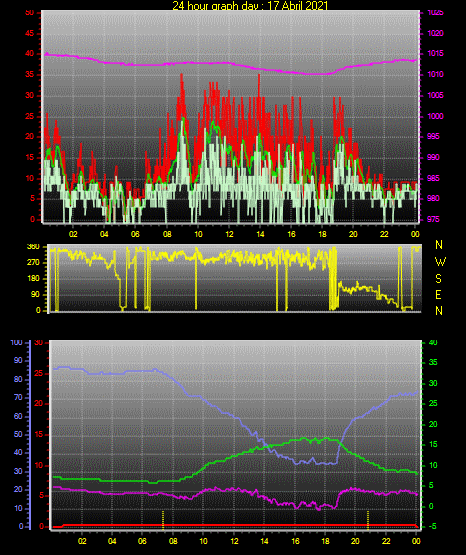Click the yellow sunset marker near 21 hours
The height and width of the screenshot is (555, 466).
tap(368, 520)
